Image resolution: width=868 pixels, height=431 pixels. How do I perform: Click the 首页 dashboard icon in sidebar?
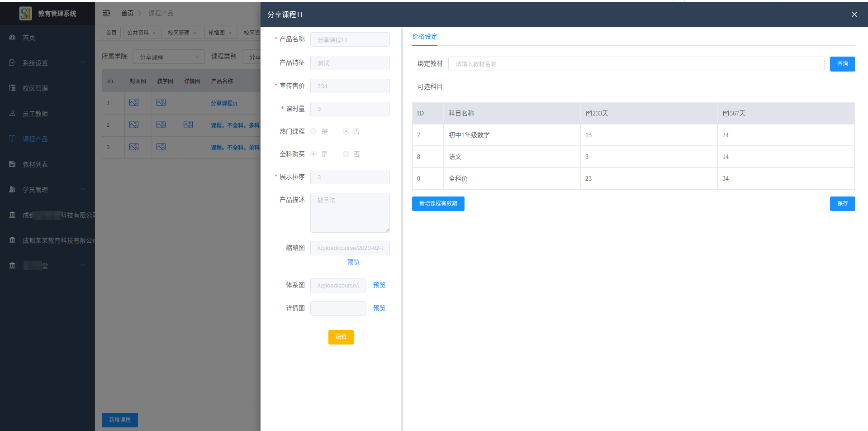pos(12,37)
